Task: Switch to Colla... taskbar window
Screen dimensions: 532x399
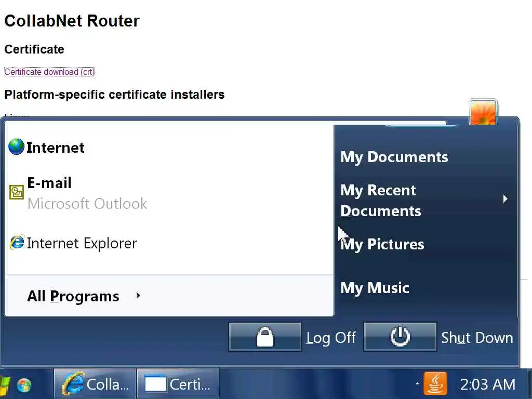Action: (96, 384)
